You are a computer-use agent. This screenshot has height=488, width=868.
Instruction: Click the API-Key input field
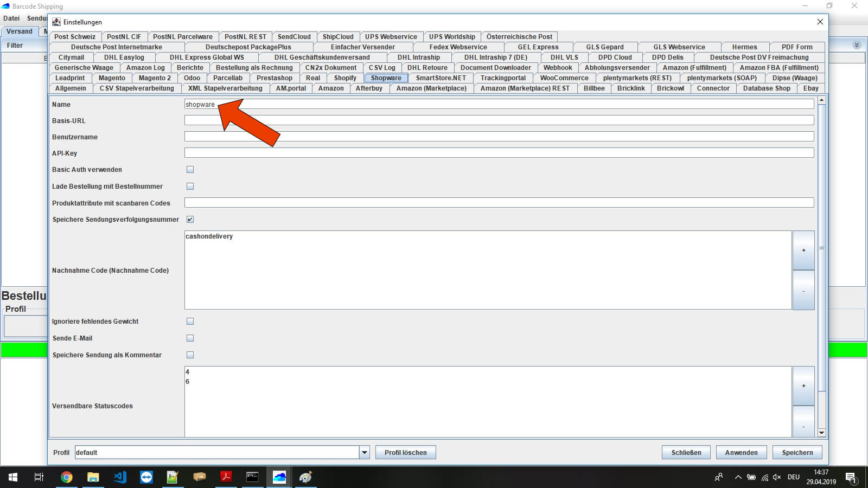(499, 153)
